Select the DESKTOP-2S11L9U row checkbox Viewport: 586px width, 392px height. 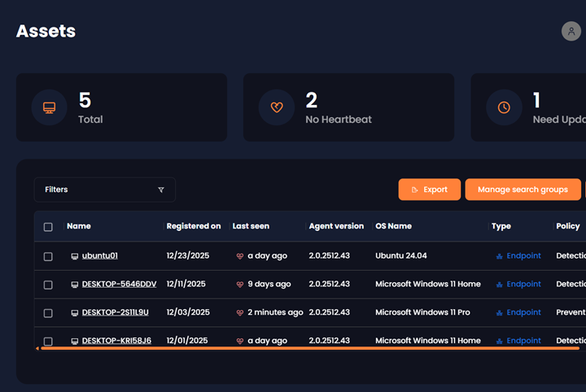48,313
